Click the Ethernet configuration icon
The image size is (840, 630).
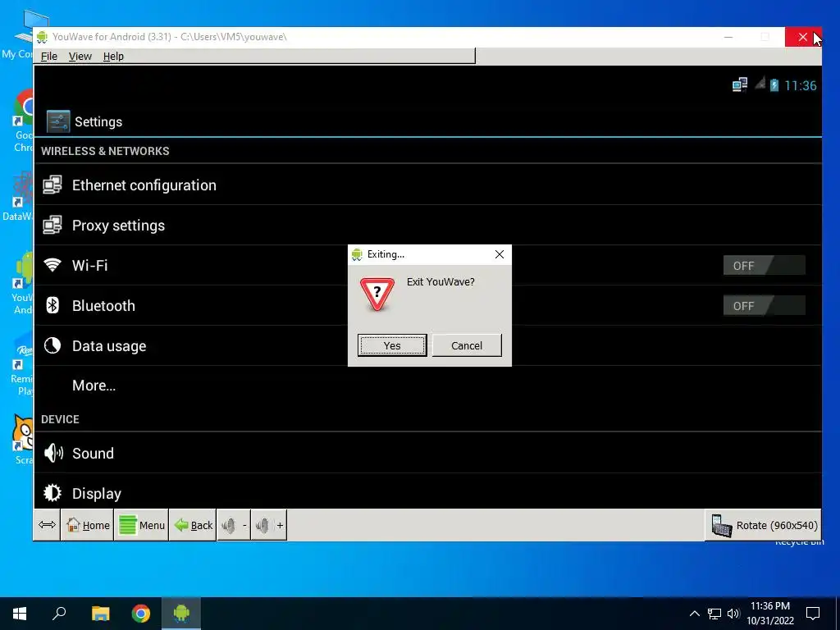(52, 185)
